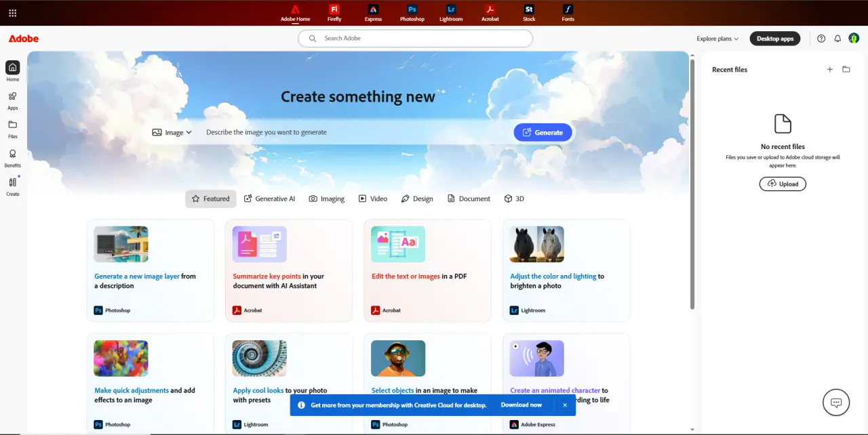This screenshot has height=435, width=868.
Task: Click the Adobe logo
Action: [24, 39]
